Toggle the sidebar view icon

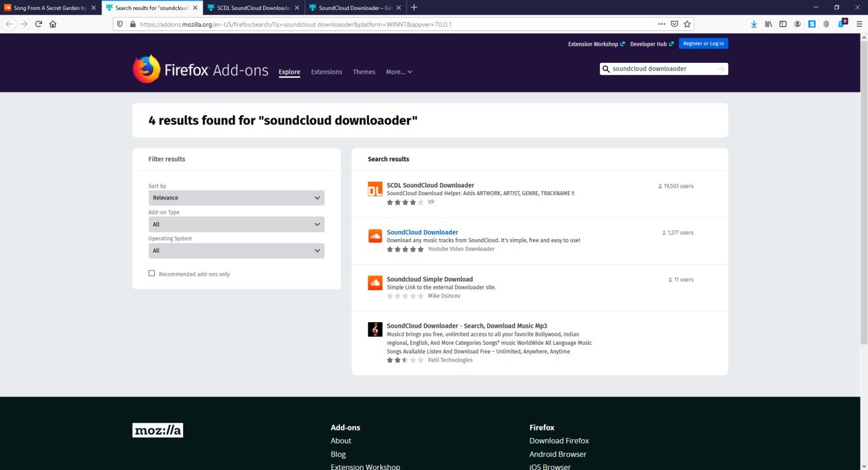click(x=783, y=24)
